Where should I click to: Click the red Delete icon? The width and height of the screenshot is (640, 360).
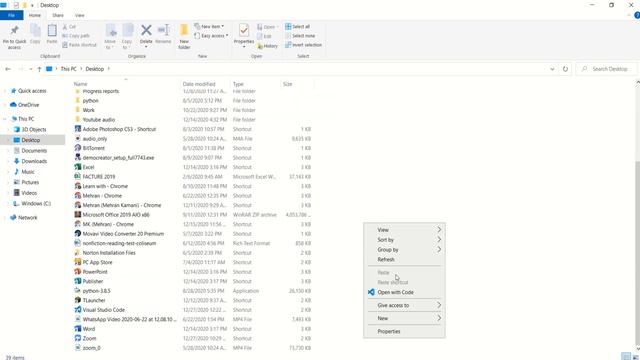146,30
